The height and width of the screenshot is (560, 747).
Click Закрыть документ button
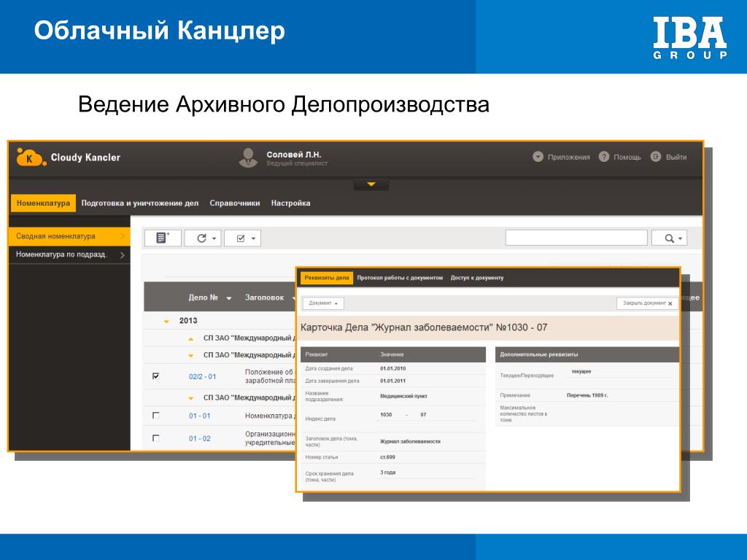[647, 303]
